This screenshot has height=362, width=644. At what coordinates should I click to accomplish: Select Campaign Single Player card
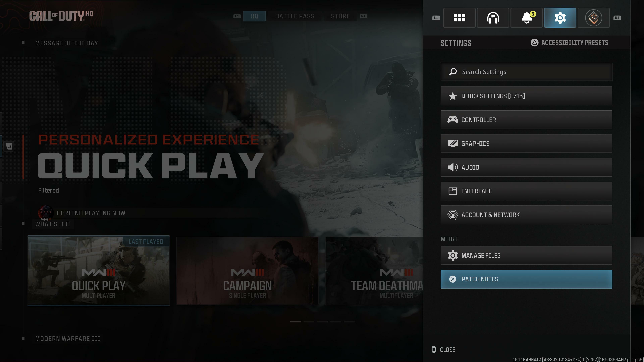point(247,270)
